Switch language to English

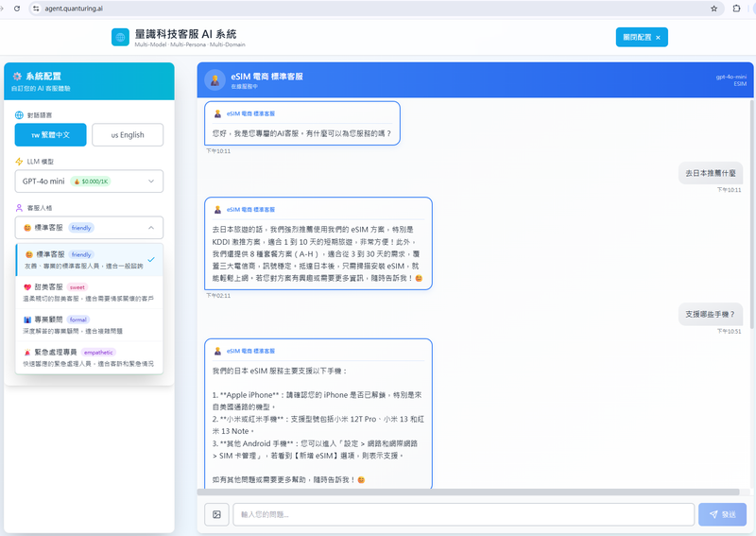[x=128, y=134]
